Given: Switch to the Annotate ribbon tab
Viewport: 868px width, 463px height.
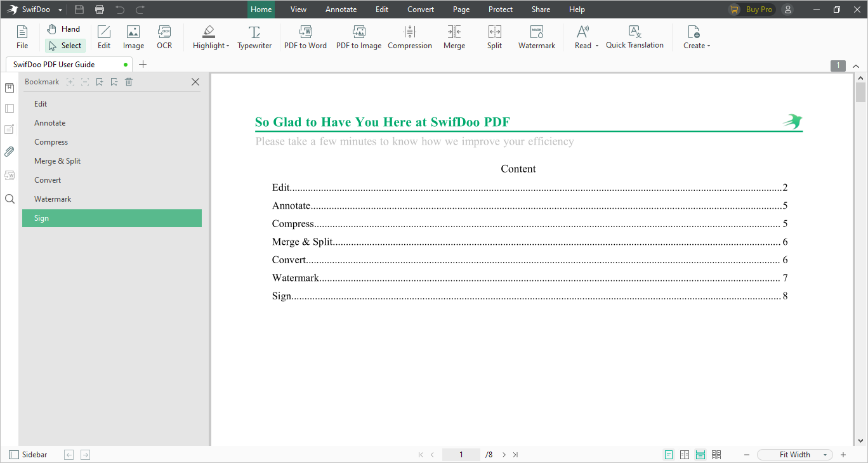Looking at the screenshot, I should [341, 10].
